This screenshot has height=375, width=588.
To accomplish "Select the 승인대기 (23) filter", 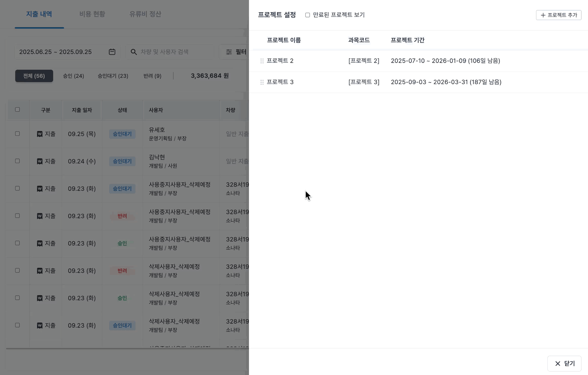I will (x=113, y=76).
